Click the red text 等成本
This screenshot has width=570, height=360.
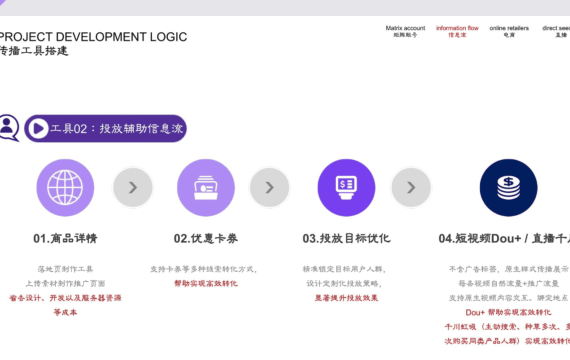pyautogui.click(x=65, y=312)
